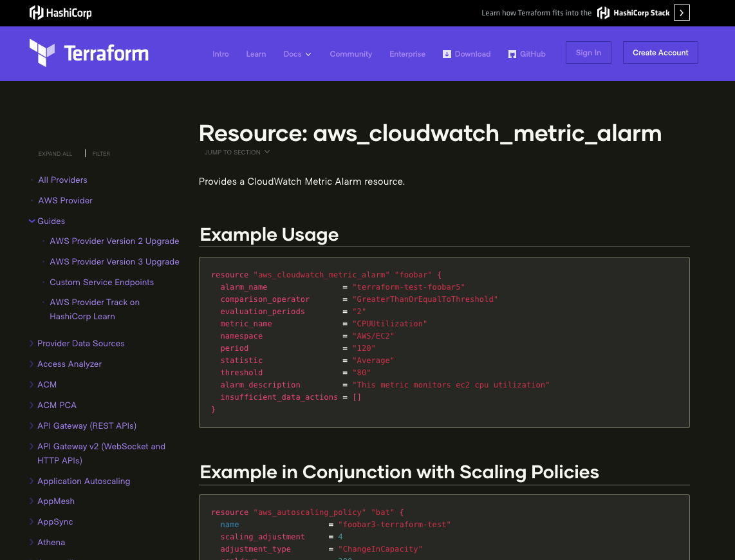Open AWS Provider Track on HashiCorp Learn
Image resolution: width=735 pixels, height=560 pixels.
point(95,310)
